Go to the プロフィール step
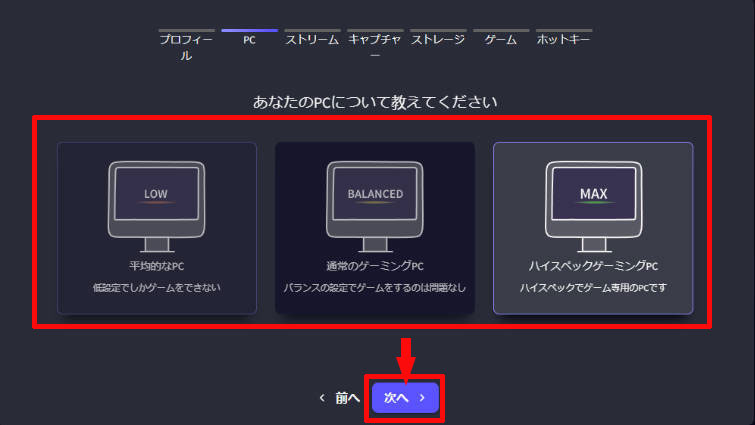This screenshot has height=425, width=755. [187, 46]
